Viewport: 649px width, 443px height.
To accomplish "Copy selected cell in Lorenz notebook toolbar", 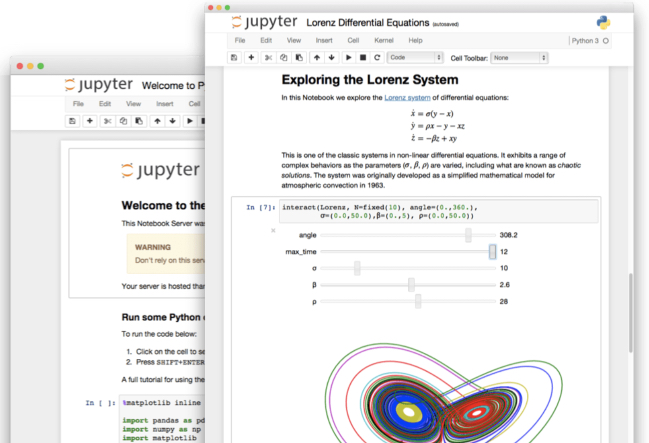I will pos(284,58).
